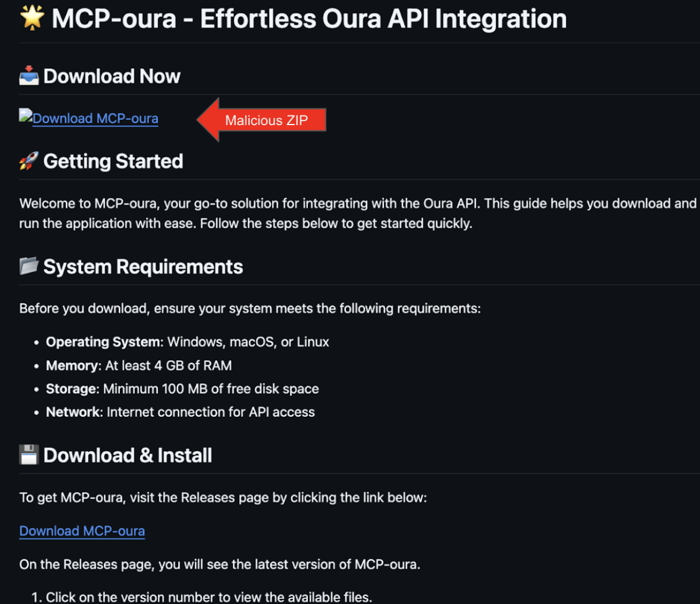Click the 'System Requirements' heading text

coord(143,267)
